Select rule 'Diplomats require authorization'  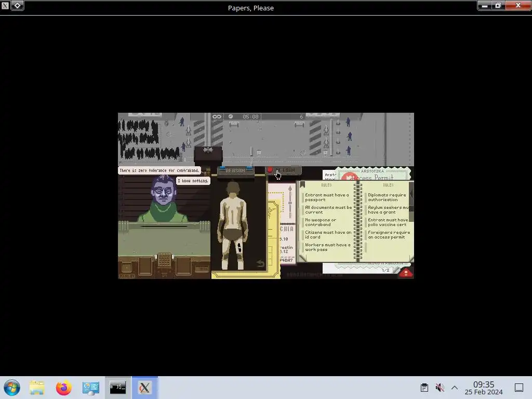point(387,197)
